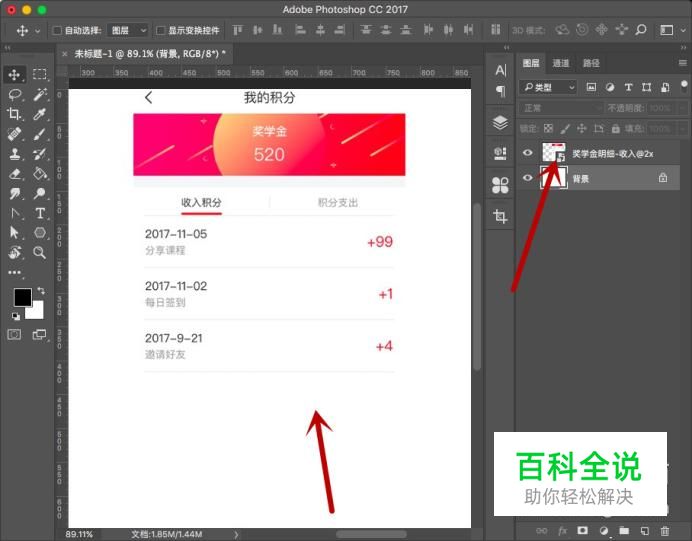
Task: Select the Clone Stamp tool
Action: pos(14,154)
